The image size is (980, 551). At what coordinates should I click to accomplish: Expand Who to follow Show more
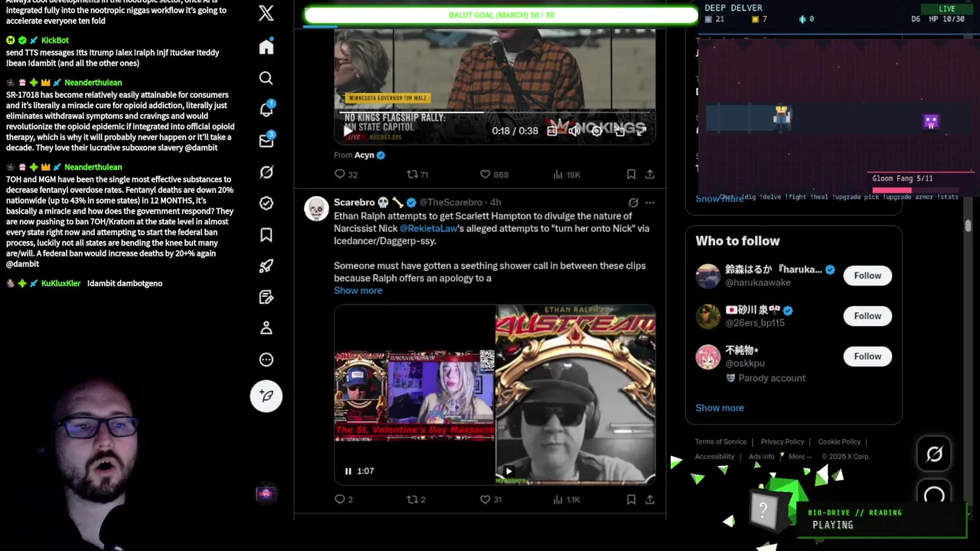pos(720,408)
